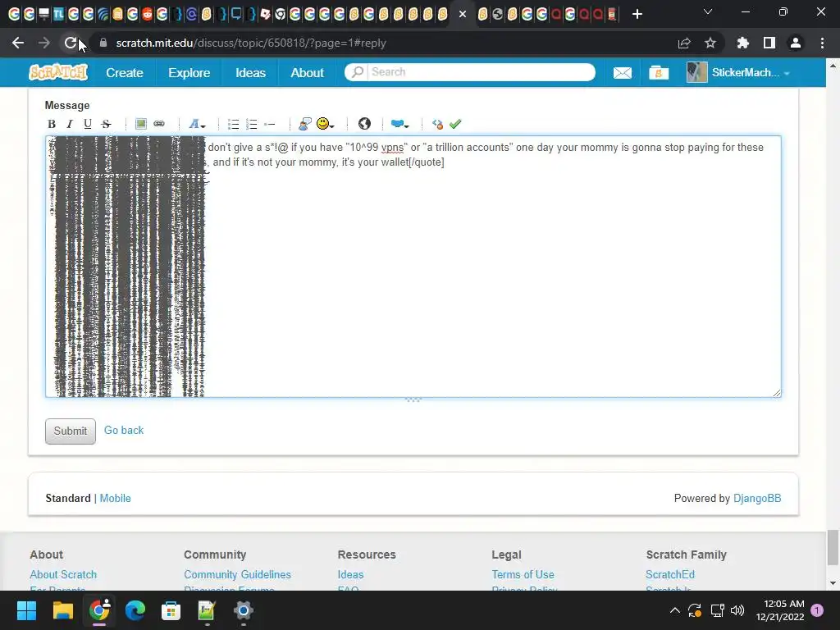
Task: Open Chrome three-dot menu
Action: [822, 43]
